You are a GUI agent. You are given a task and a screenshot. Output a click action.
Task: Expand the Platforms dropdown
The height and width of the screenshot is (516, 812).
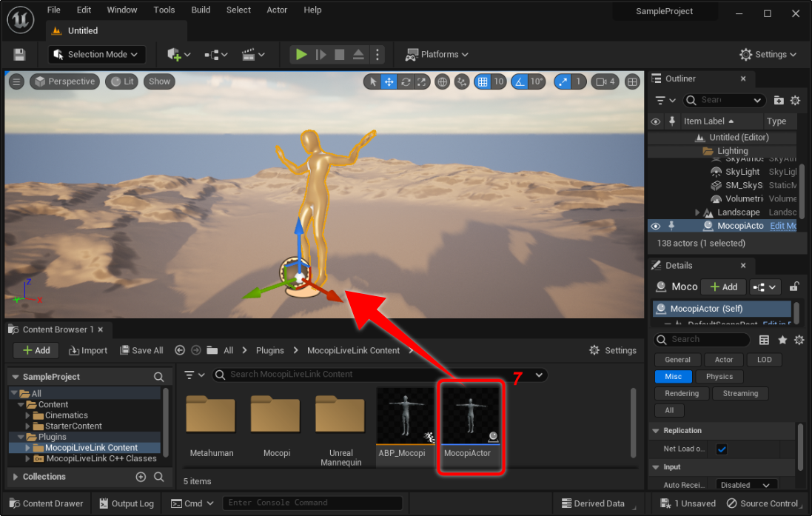coord(437,54)
